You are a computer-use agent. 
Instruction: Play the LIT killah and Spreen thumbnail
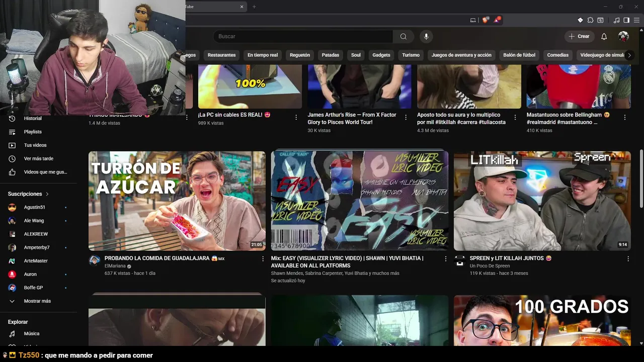tap(542, 201)
